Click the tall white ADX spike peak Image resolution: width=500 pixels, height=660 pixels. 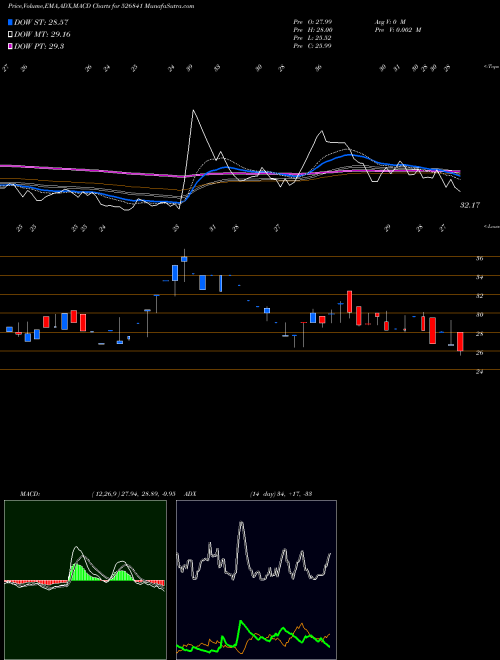242,523
